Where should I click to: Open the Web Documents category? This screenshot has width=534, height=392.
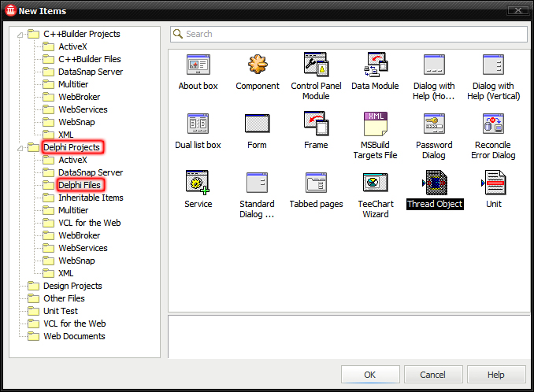[x=74, y=336]
